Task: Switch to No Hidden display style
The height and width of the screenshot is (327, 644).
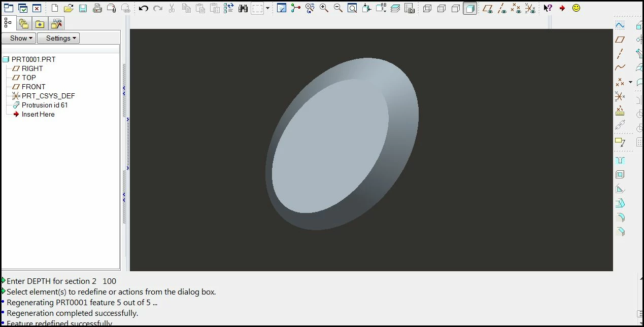Action: coord(456,8)
